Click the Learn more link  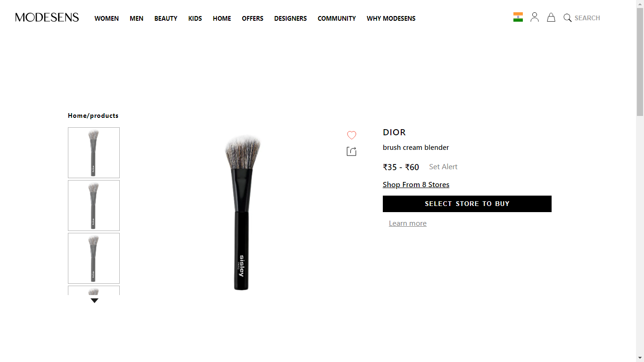click(408, 223)
